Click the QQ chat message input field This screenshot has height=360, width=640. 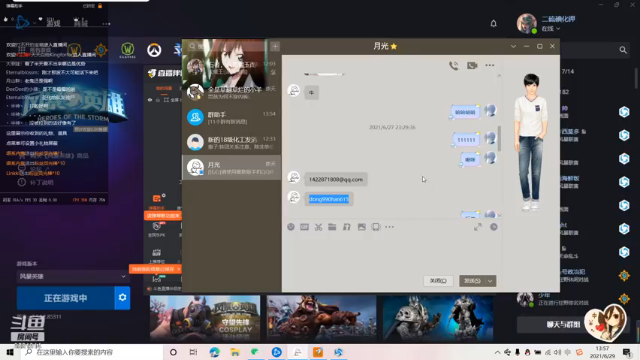click(x=393, y=253)
